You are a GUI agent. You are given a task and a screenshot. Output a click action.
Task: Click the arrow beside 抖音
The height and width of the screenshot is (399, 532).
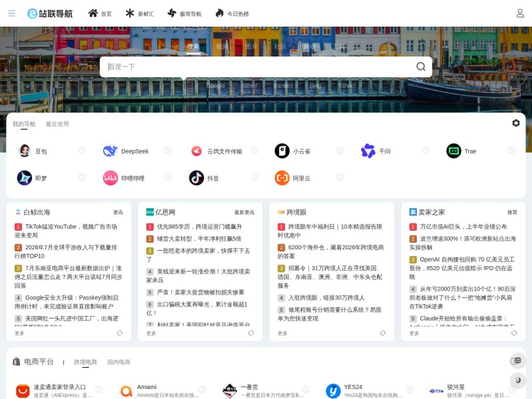tap(254, 177)
